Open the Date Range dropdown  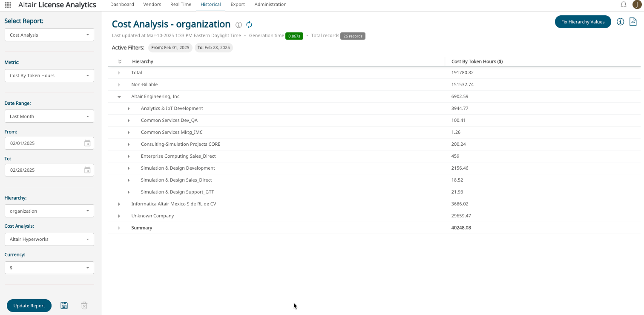49,116
